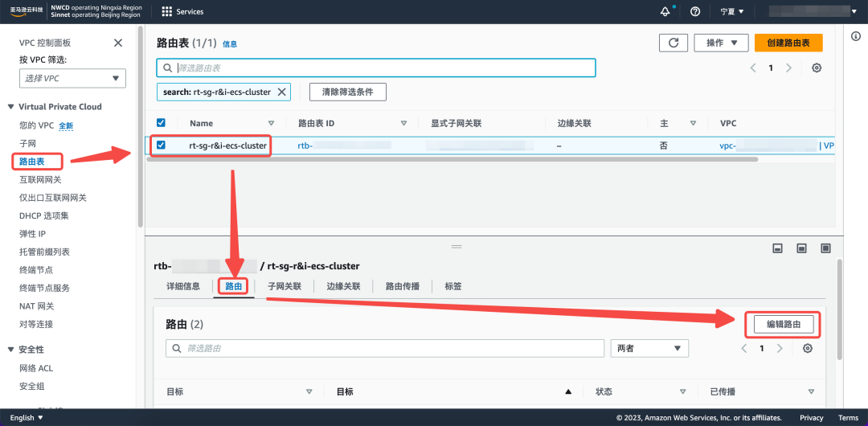Go to next page of routes
868x426 pixels.
click(x=780, y=349)
